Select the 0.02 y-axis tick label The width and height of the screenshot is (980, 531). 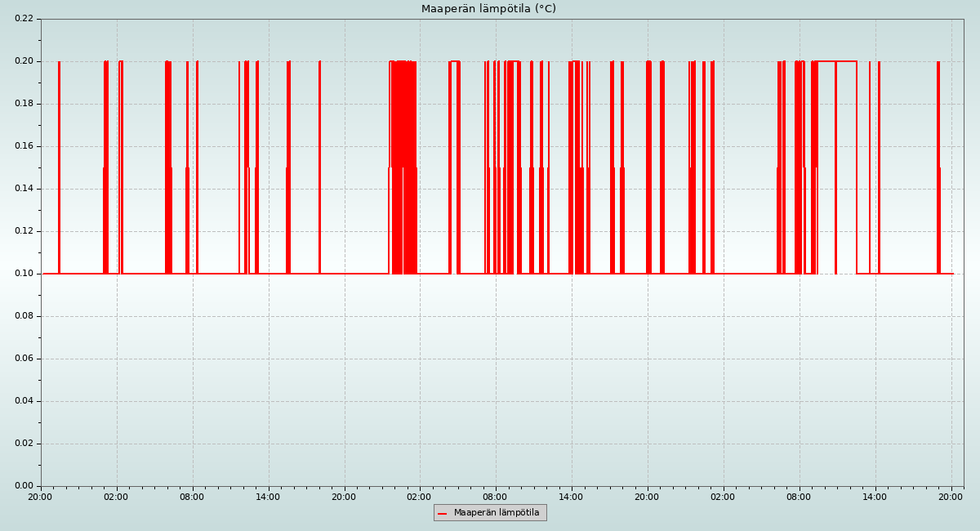24,444
